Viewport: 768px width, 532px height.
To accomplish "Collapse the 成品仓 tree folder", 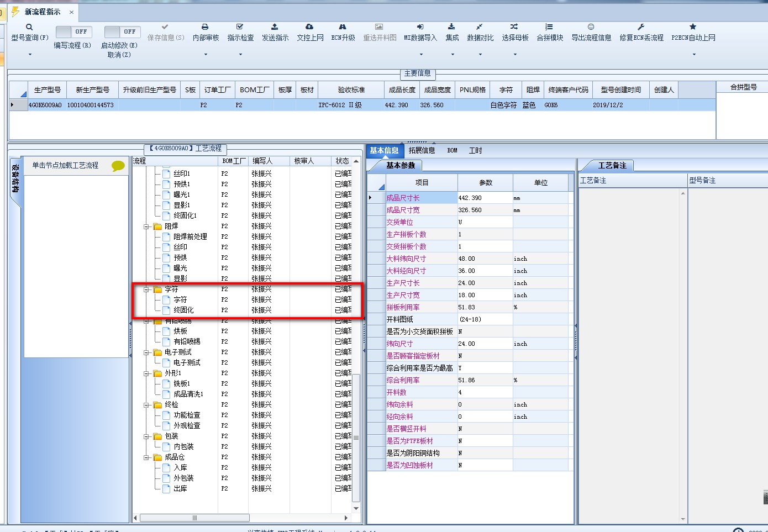I will tap(146, 457).
